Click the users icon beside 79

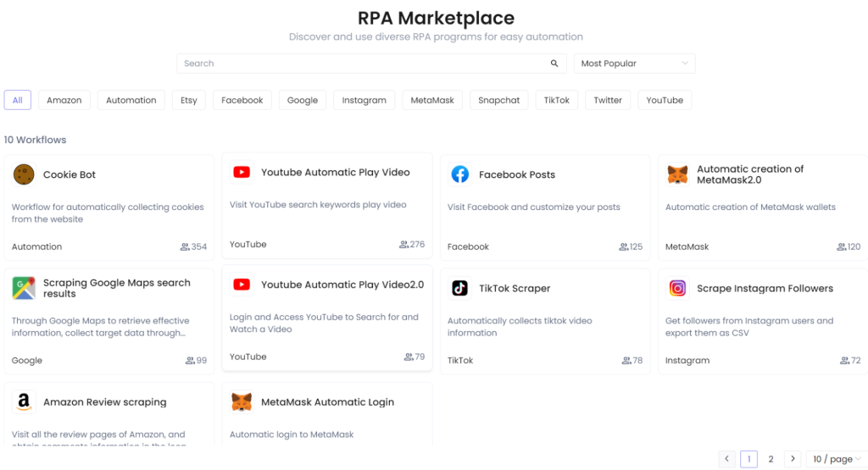pos(408,357)
